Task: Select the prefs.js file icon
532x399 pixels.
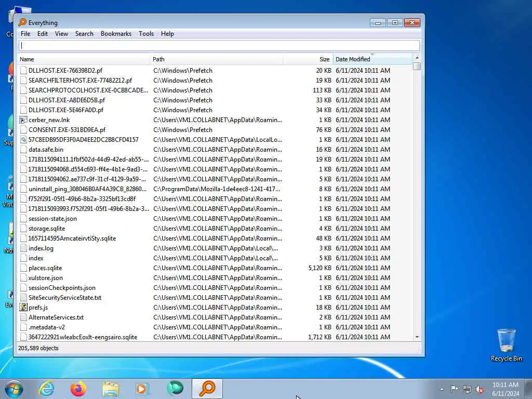Action: tap(23, 308)
